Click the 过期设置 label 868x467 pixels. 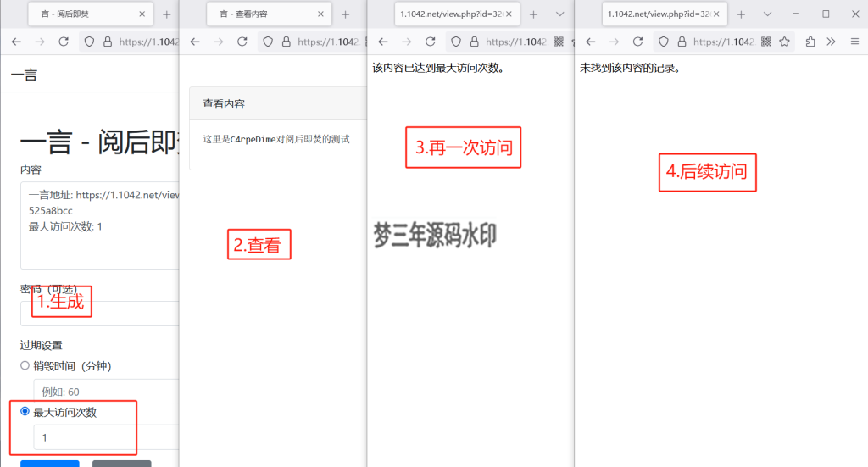coord(41,345)
